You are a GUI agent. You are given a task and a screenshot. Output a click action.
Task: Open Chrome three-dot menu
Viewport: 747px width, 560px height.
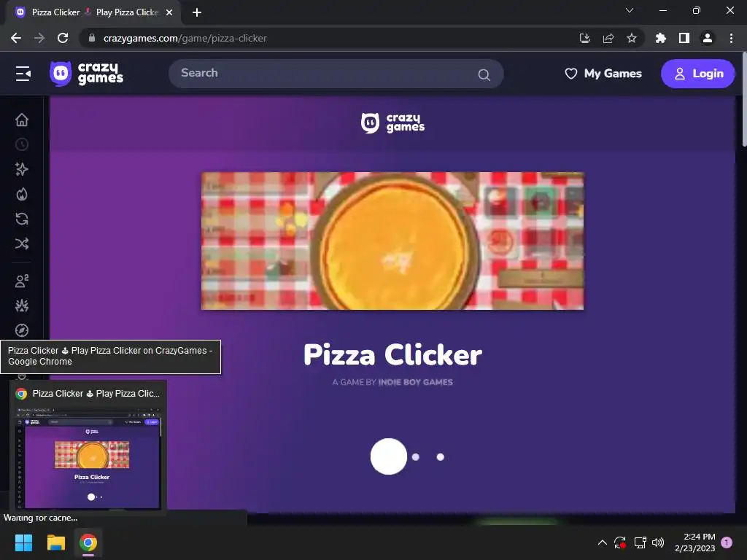[x=731, y=38]
